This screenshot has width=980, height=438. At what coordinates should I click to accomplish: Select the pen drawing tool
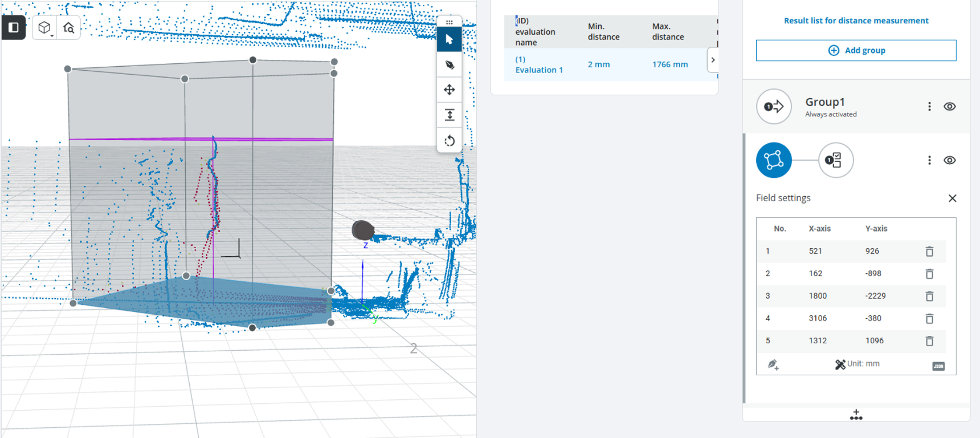coord(450,64)
